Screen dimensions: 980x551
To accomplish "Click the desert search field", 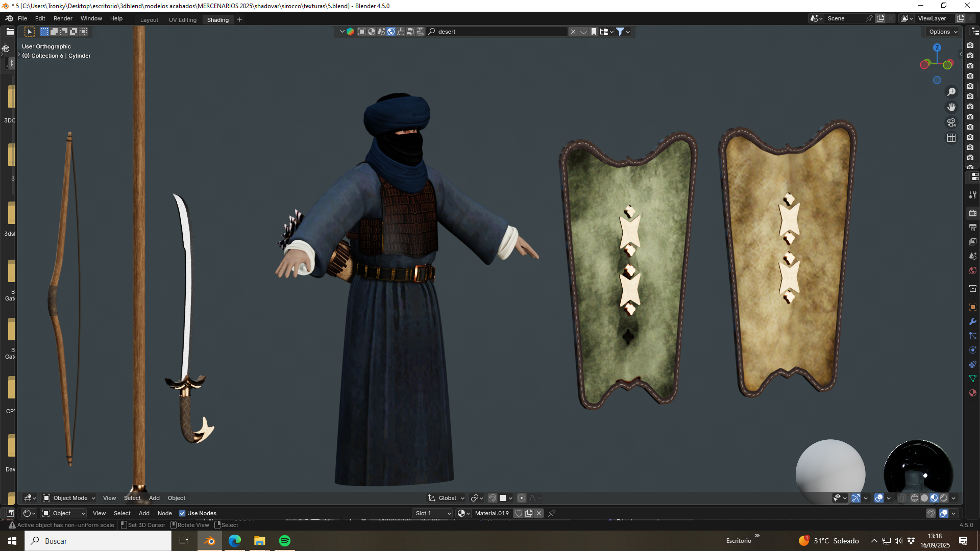I will [x=498, y=32].
